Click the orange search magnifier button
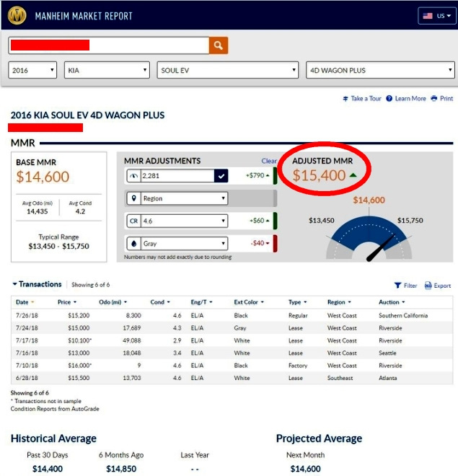This screenshot has height=476, width=458. pyautogui.click(x=219, y=45)
